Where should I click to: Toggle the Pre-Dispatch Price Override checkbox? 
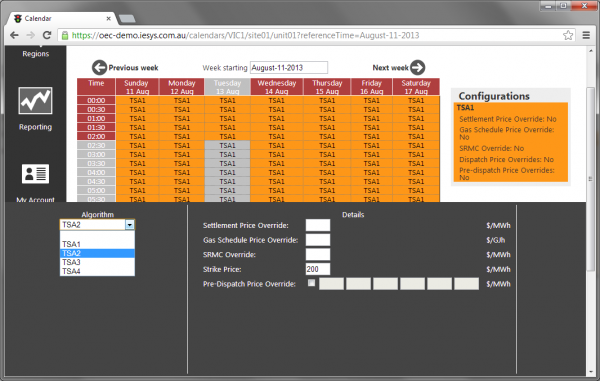(311, 283)
